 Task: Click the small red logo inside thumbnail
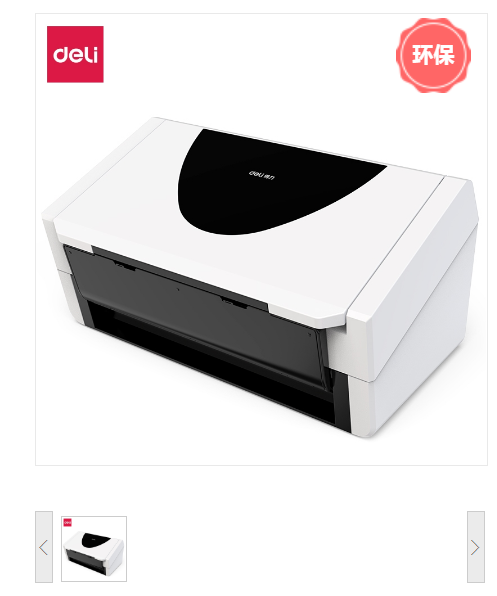tap(68, 523)
